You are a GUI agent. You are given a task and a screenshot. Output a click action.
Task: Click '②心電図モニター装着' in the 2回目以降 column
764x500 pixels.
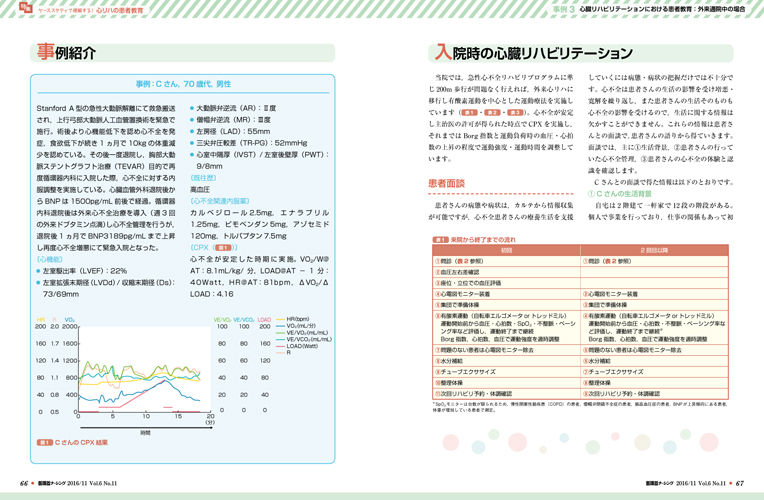[x=611, y=294]
